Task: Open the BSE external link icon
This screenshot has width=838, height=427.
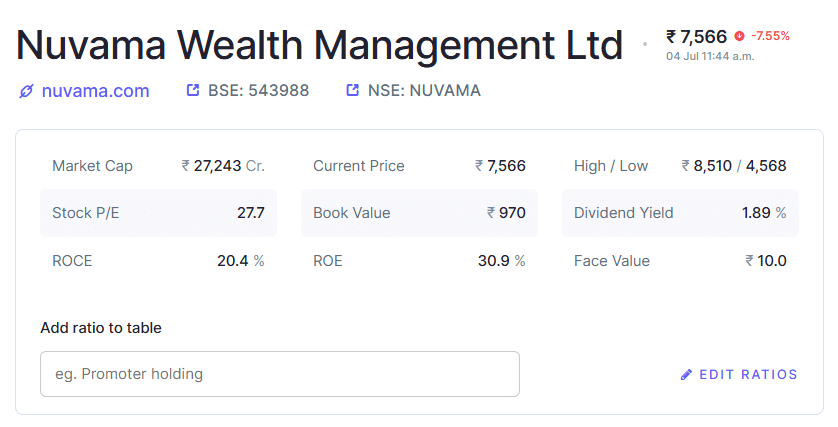Action: click(192, 90)
